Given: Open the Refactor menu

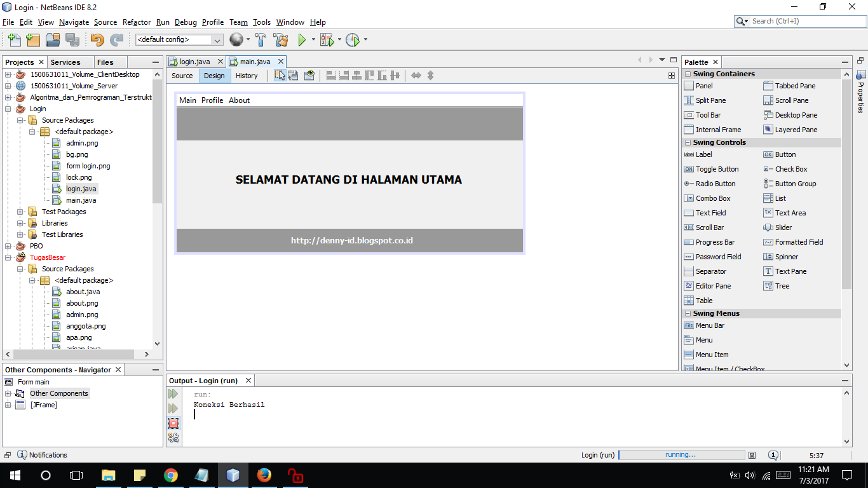Looking at the screenshot, I should 136,22.
